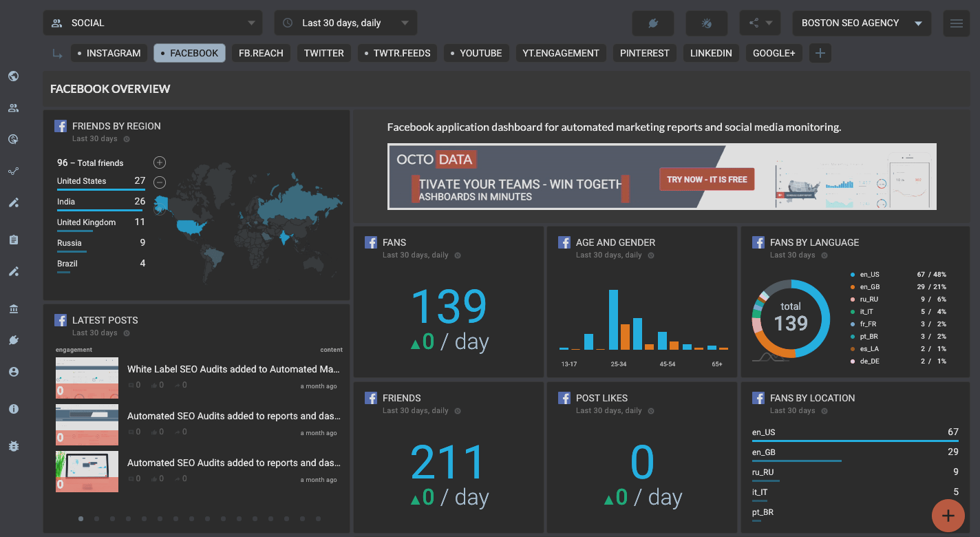The width and height of the screenshot is (980, 537).
Task: Add a new dashboard tab with the plus button
Action: click(820, 53)
